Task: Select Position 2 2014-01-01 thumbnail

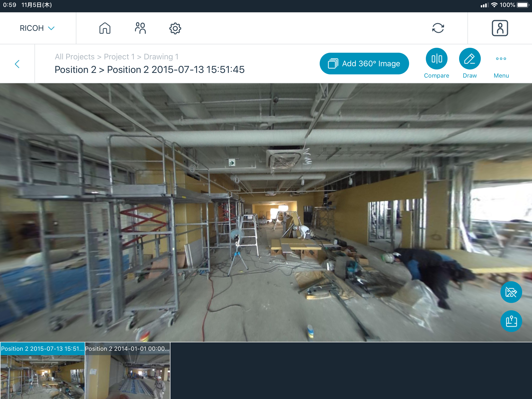Action: [128, 371]
